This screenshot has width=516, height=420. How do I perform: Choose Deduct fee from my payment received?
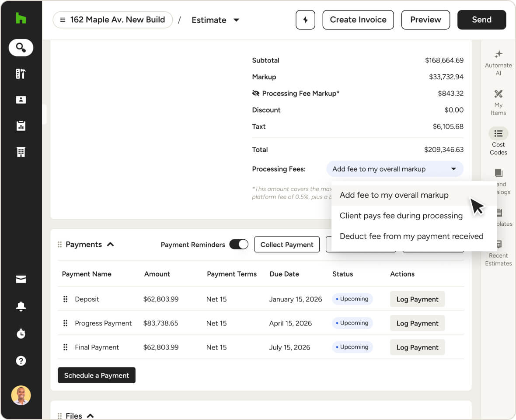(x=411, y=236)
